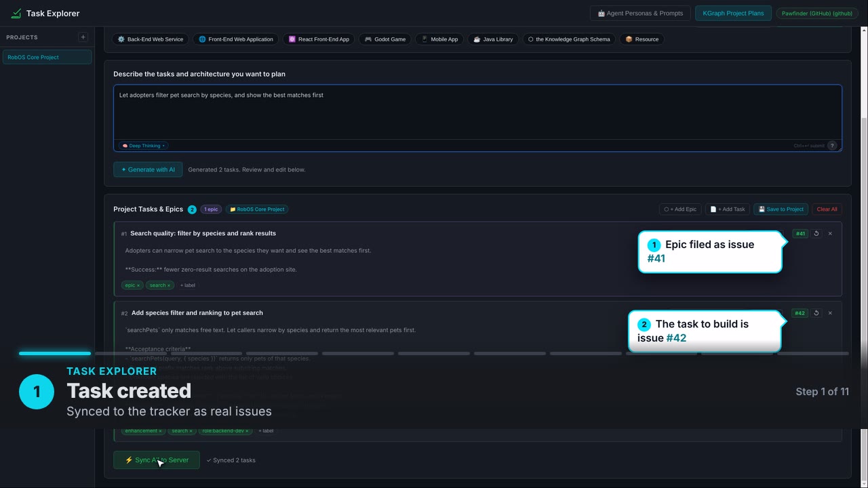Remove the epic label from task #1
This screenshot has height=488, width=868.
coord(138,285)
